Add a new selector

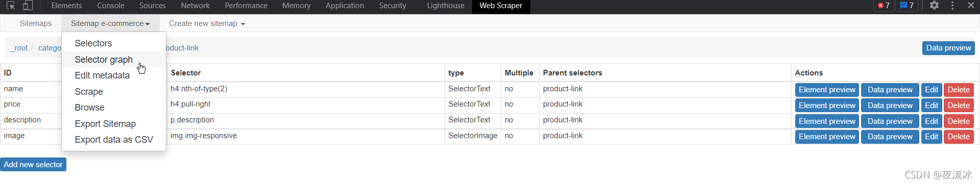pos(33,165)
